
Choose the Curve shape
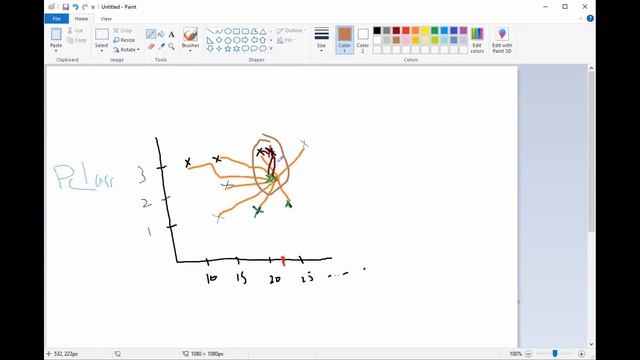pos(219,31)
